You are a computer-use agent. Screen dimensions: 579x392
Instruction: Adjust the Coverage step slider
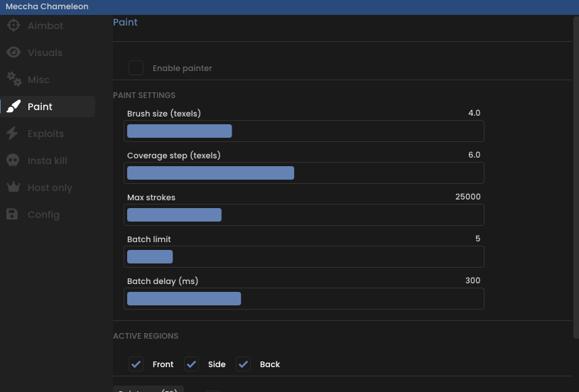tap(304, 173)
